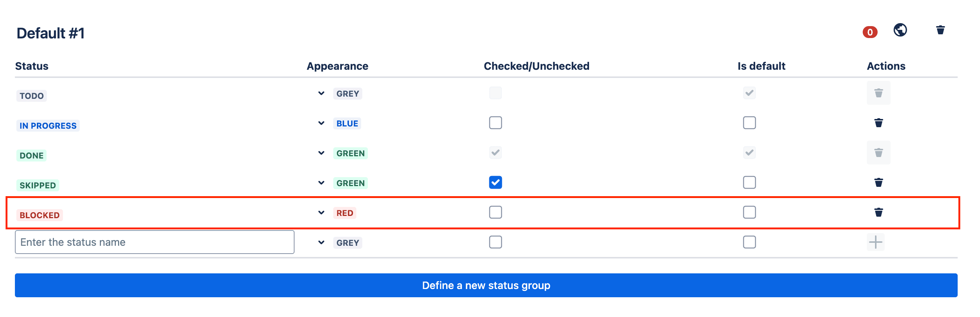
Task: Open the appearance dropdown for BLOCKED
Action: pyautogui.click(x=321, y=213)
